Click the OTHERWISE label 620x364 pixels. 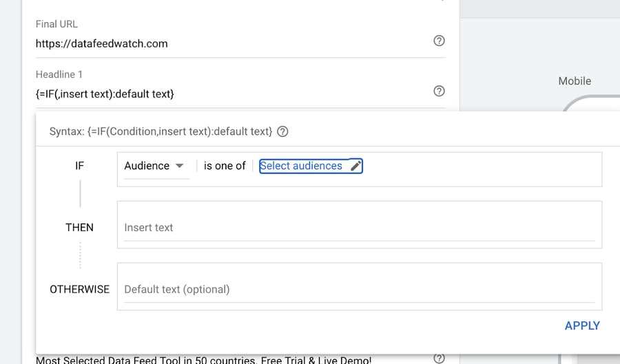[x=79, y=290]
